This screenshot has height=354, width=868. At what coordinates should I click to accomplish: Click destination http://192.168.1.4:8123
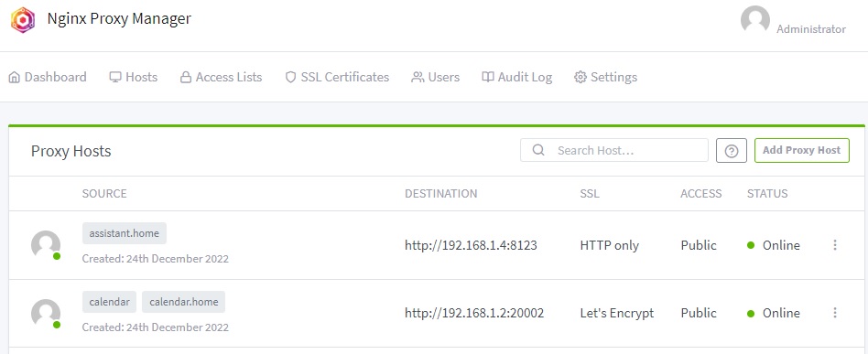472,245
